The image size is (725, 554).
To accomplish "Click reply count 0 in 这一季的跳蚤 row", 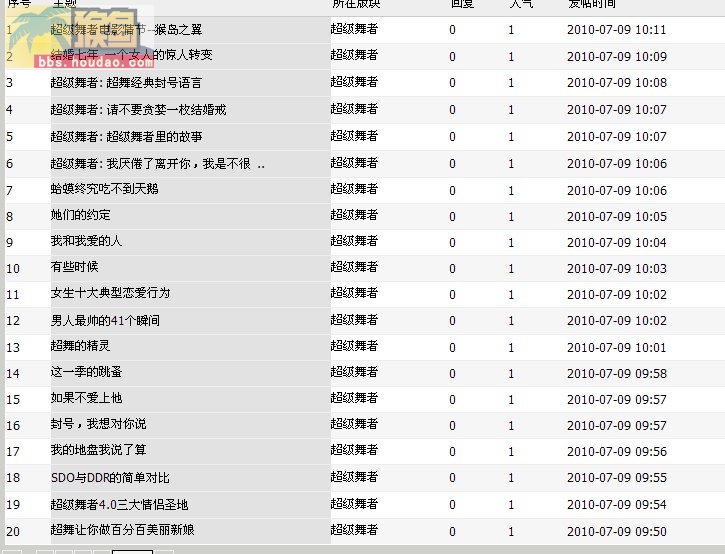I will 452,374.
